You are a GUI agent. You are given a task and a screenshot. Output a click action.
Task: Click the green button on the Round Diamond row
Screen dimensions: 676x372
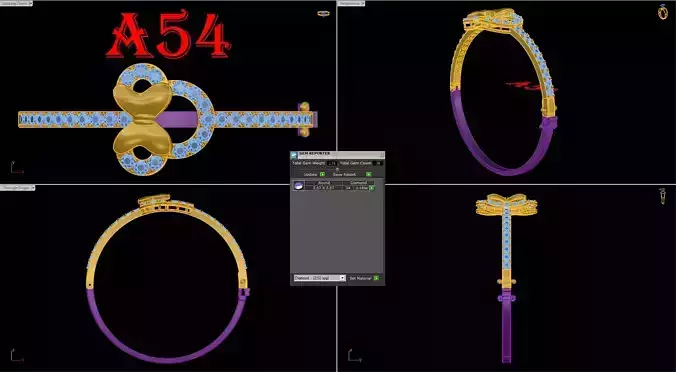click(x=372, y=188)
